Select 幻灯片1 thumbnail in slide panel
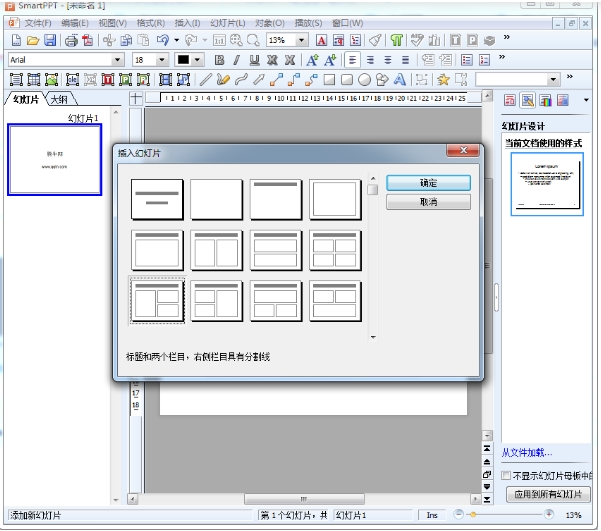The height and width of the screenshot is (531, 601). 54,159
